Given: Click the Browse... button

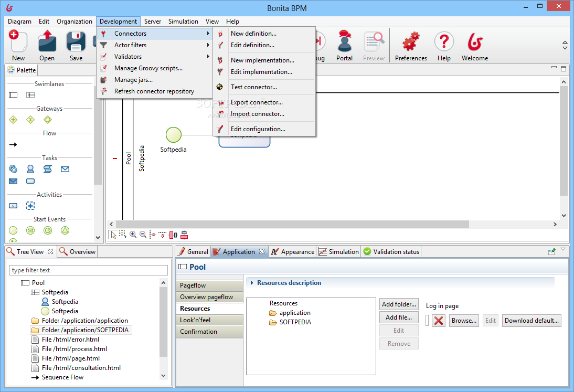Looking at the screenshot, I should click(464, 321).
